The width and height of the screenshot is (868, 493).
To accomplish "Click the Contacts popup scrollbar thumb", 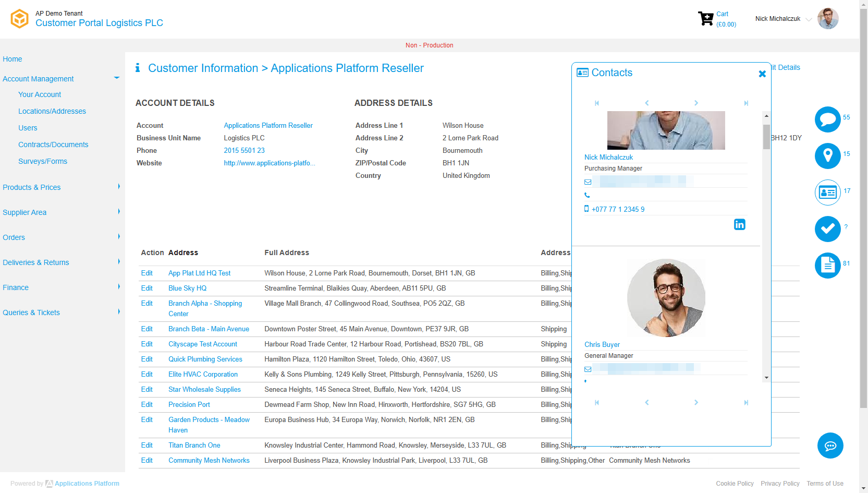I will pyautogui.click(x=766, y=137).
